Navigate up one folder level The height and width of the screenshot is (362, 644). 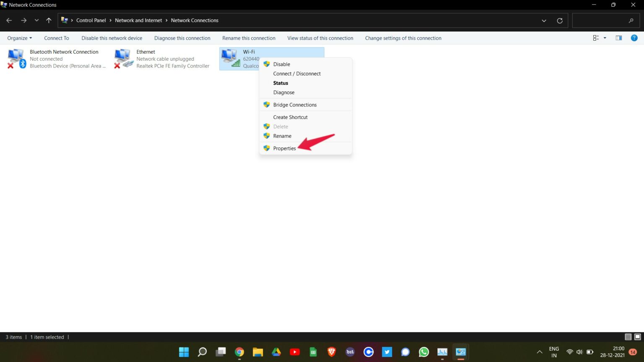pos(49,20)
